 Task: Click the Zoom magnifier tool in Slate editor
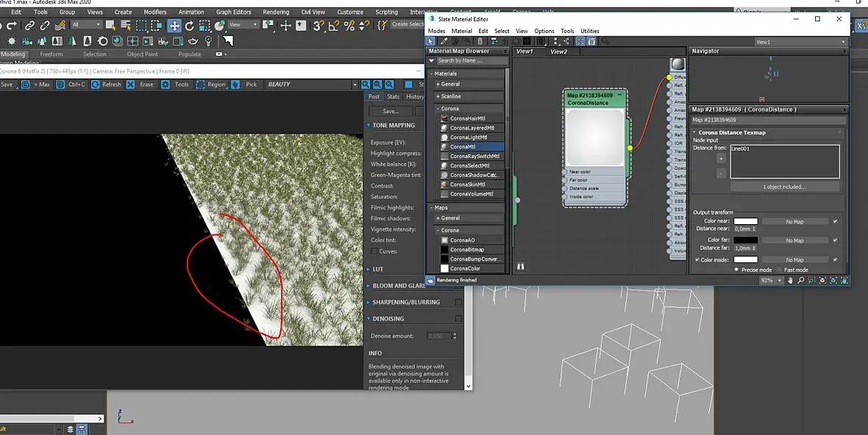pyautogui.click(x=800, y=281)
